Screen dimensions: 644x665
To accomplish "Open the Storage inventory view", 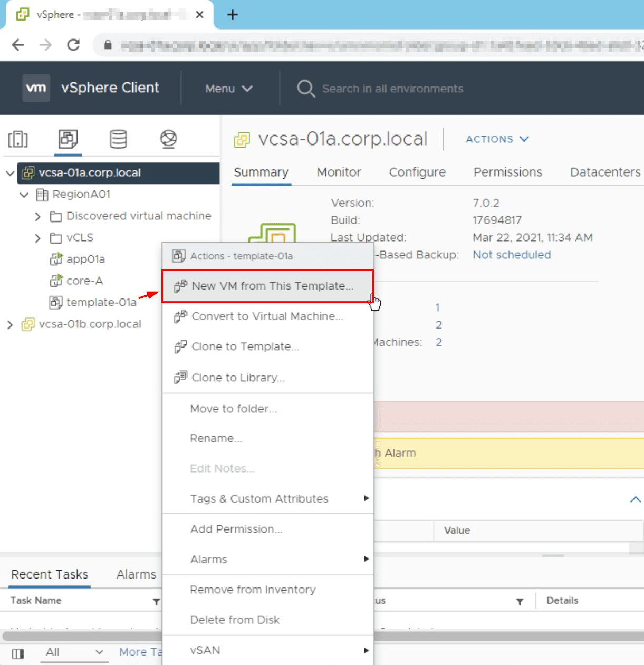I will [118, 139].
